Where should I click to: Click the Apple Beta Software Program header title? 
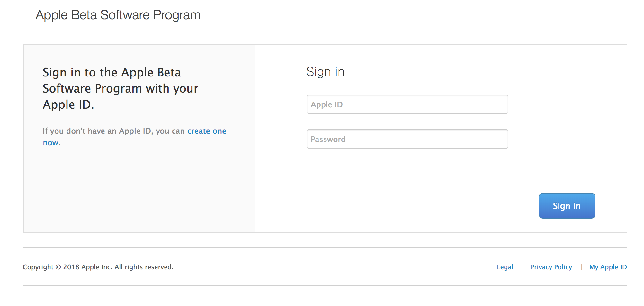click(118, 15)
